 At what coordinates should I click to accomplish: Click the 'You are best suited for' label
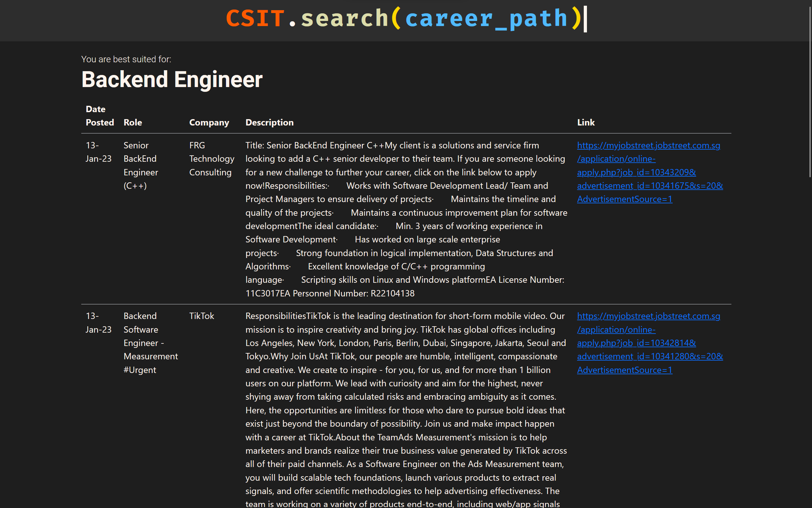coord(126,59)
